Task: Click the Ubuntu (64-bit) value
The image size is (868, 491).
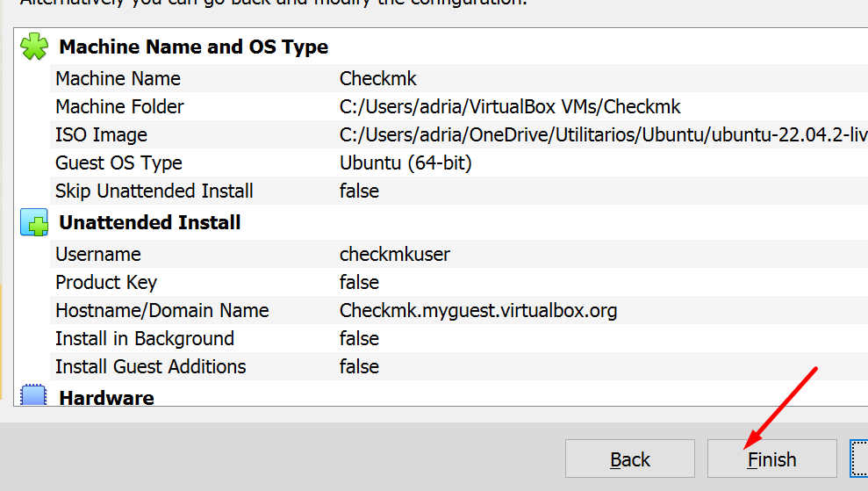Action: [405, 162]
